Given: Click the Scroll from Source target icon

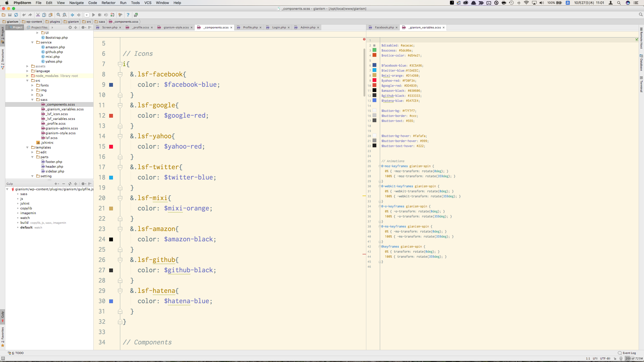Looking at the screenshot, I should (x=70, y=27).
